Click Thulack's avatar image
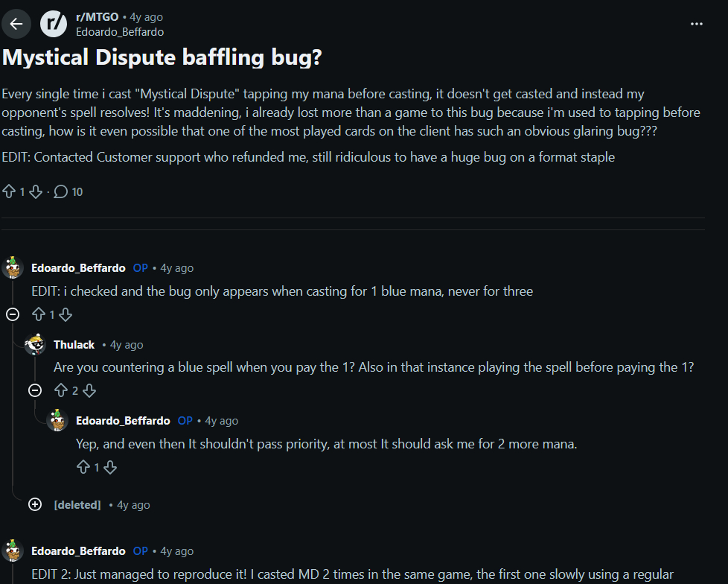Image resolution: width=728 pixels, height=584 pixels. tap(35, 345)
